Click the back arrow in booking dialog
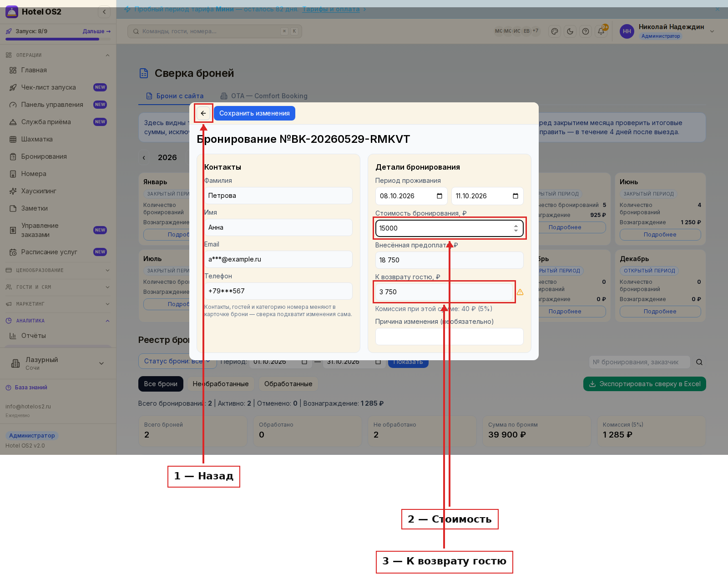The width and height of the screenshot is (728, 584). click(203, 113)
